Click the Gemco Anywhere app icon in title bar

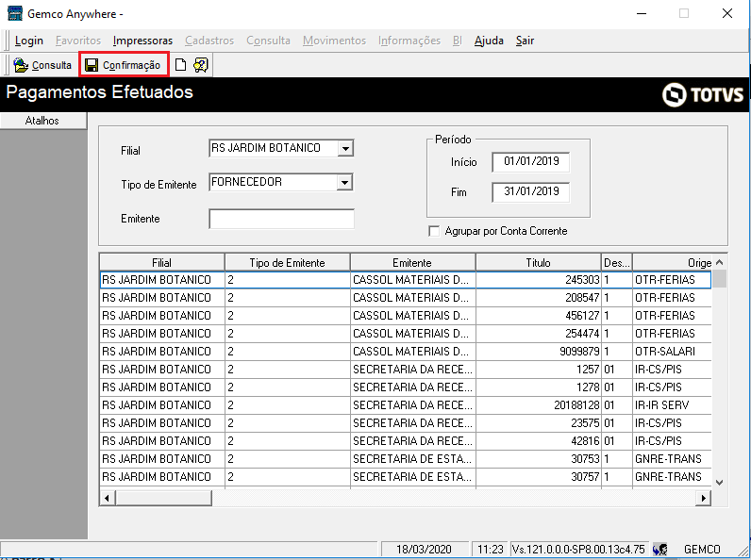tap(14, 13)
